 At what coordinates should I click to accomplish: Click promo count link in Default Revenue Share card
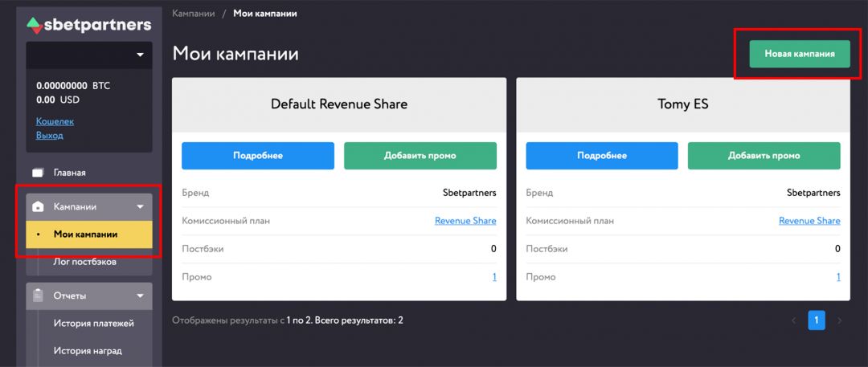494,277
